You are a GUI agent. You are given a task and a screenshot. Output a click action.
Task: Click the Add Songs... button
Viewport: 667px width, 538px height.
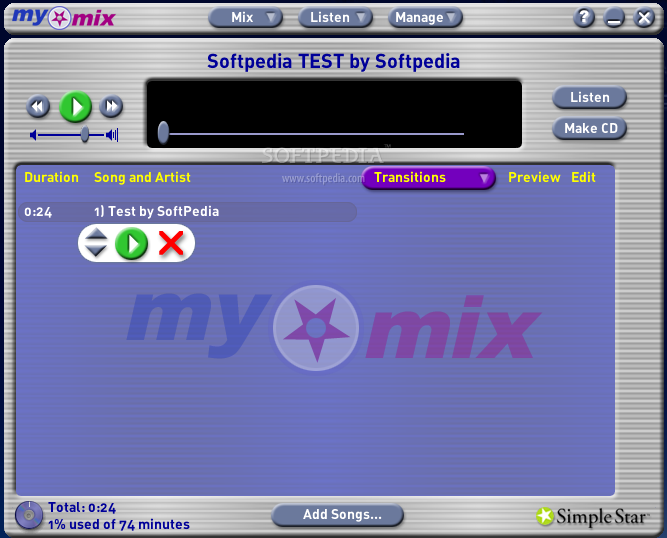pos(338,515)
